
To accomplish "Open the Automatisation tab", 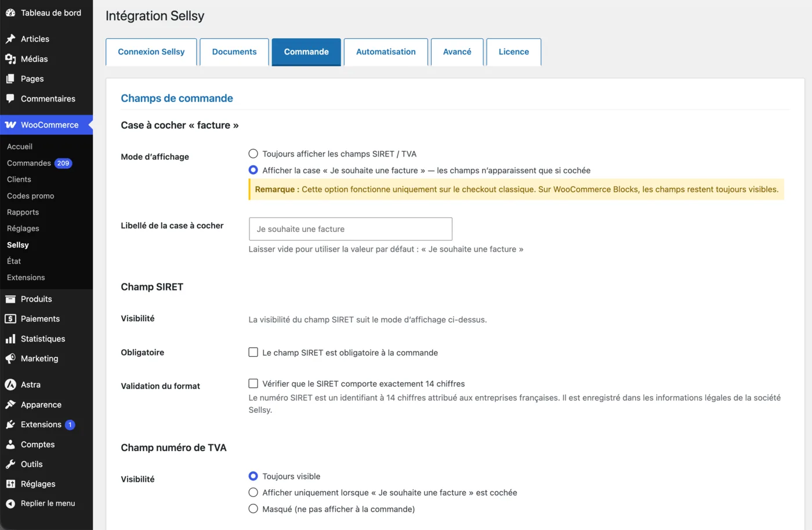I will 386,52.
